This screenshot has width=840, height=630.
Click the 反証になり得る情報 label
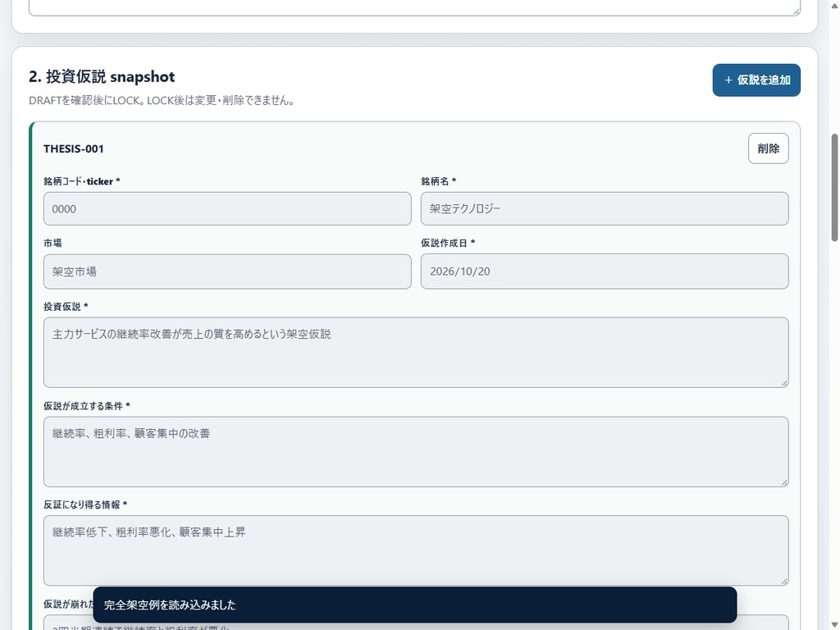85,504
